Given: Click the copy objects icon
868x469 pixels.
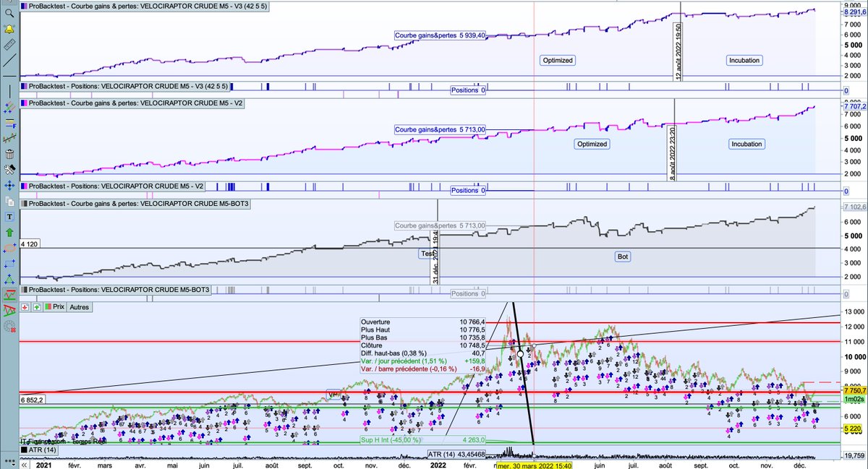Looking at the screenshot, I should (x=10, y=200).
